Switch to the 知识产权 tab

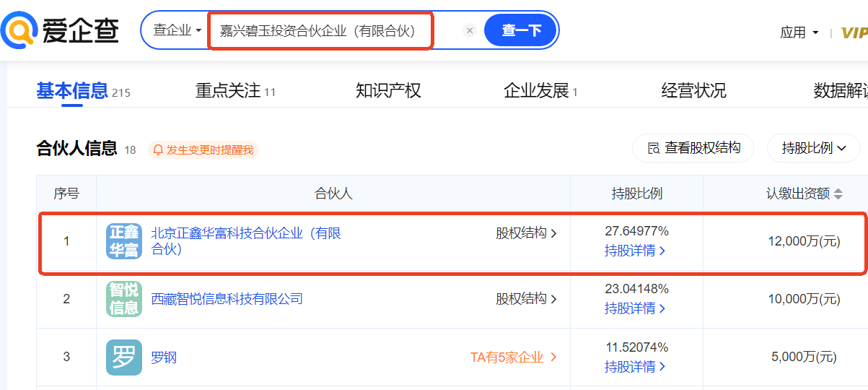388,91
